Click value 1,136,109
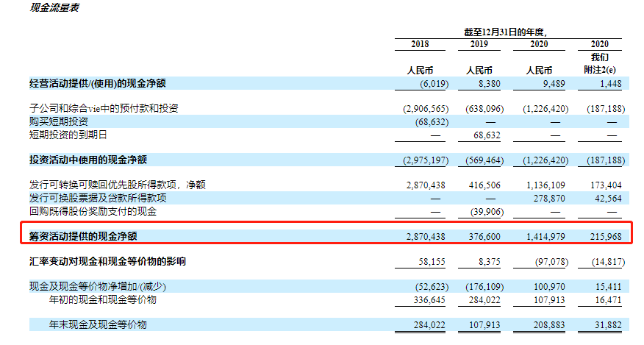644x345 pixels. coord(545,185)
